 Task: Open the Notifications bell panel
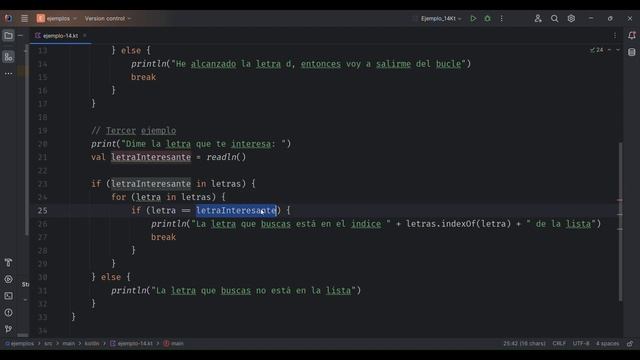tap(632, 36)
